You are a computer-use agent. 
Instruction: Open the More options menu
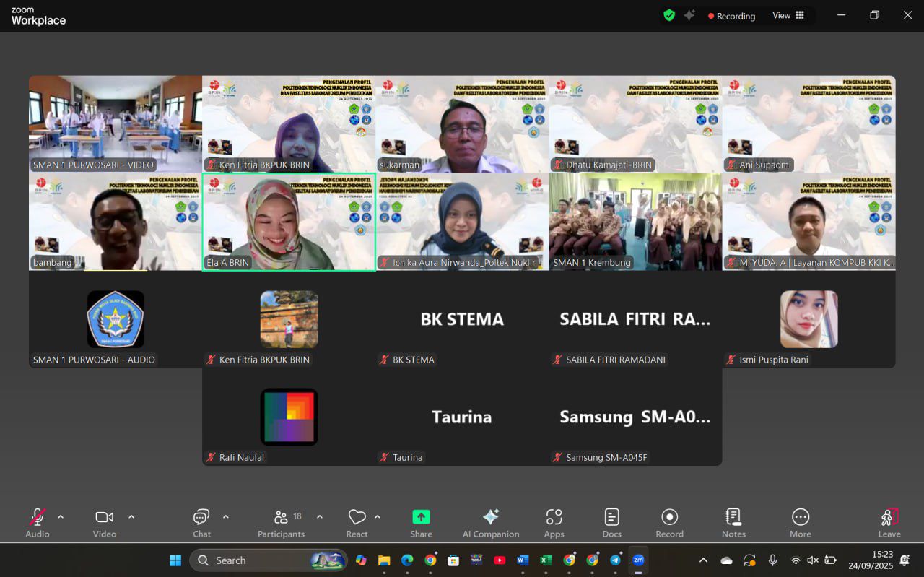pos(800,516)
